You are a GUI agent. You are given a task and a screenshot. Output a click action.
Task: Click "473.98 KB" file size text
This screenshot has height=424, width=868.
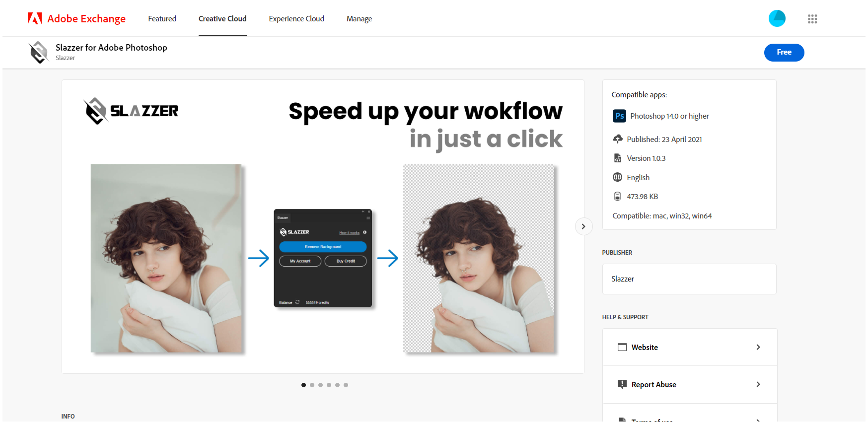[x=642, y=197]
